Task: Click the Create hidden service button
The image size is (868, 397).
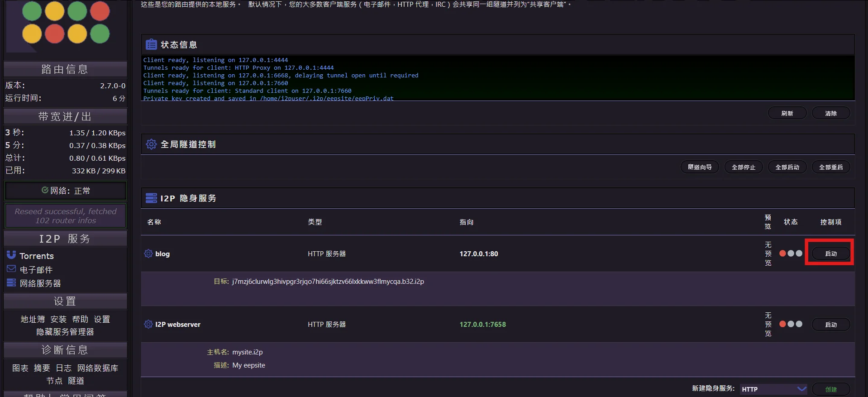Action: tap(830, 389)
